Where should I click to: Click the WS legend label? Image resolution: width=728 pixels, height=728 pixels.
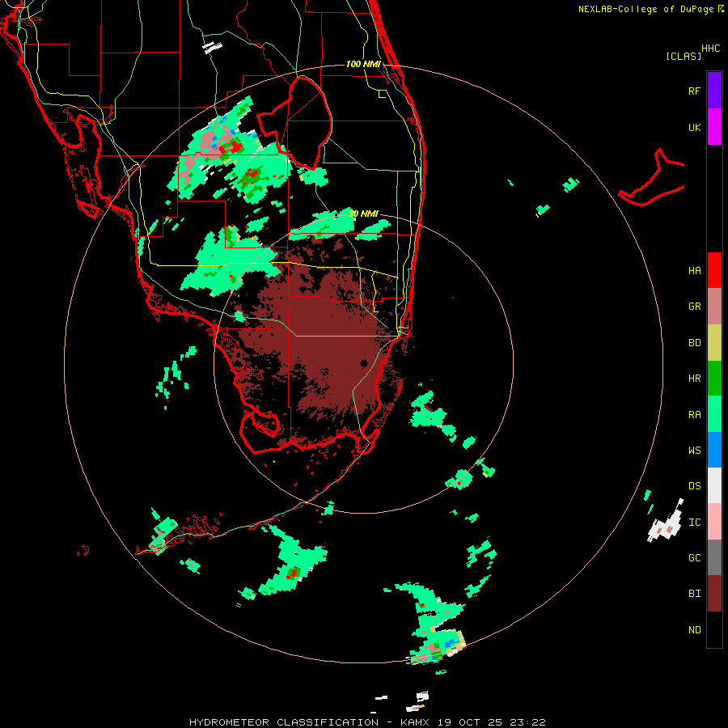coord(694,450)
